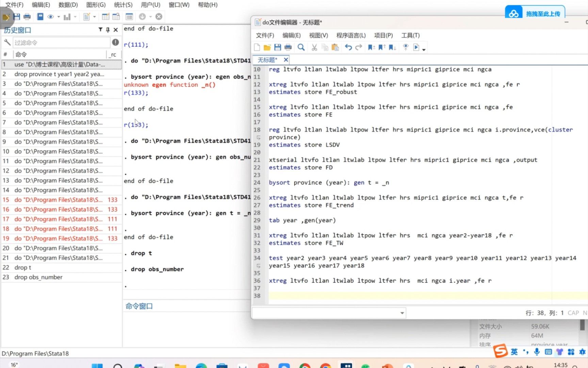Viewport: 588px width, 368px height.
Task: Close the 无标题* tab with its X
Action: [286, 60]
